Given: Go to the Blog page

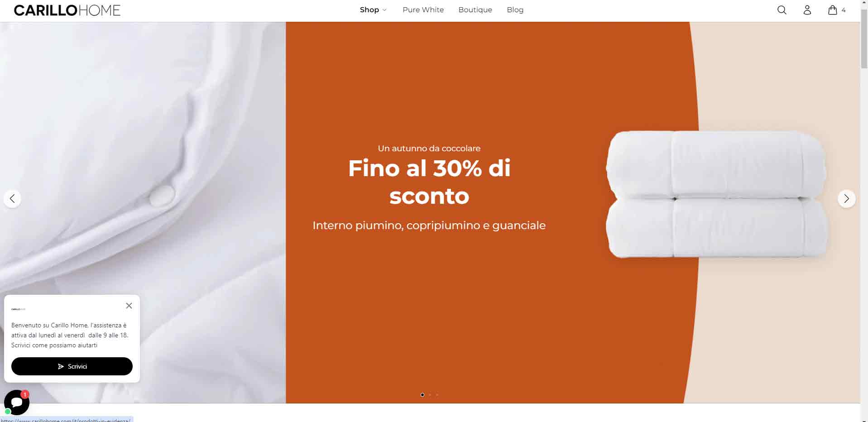Looking at the screenshot, I should [x=515, y=10].
